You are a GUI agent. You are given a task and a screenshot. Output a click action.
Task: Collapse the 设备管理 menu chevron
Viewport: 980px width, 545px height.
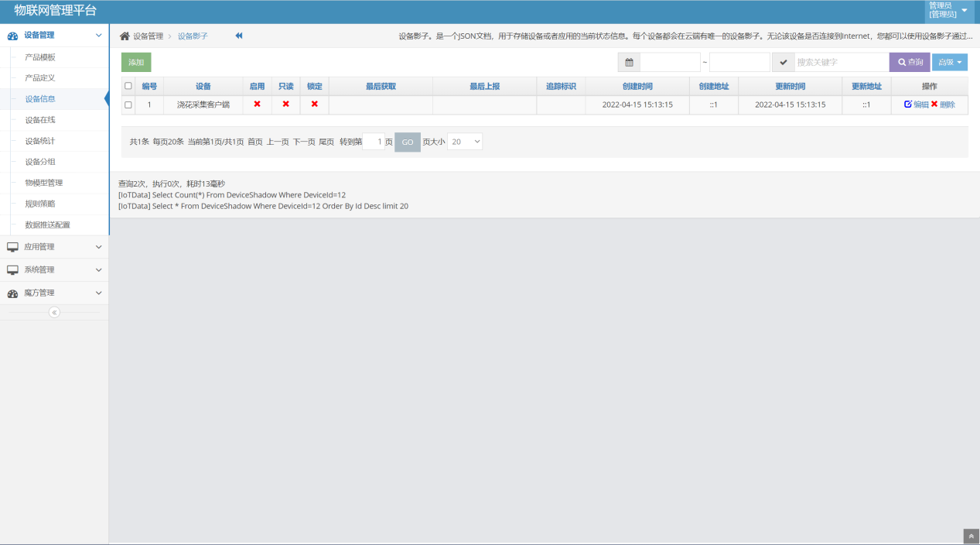(98, 36)
